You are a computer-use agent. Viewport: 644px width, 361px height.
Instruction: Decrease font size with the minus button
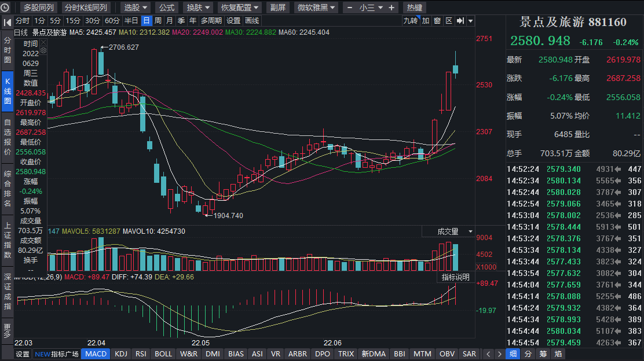click(x=350, y=8)
